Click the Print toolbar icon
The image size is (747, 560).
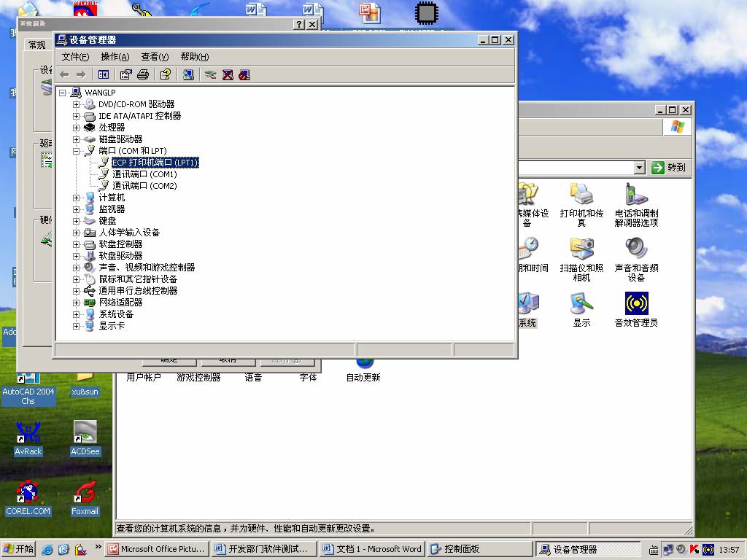[x=143, y=75]
